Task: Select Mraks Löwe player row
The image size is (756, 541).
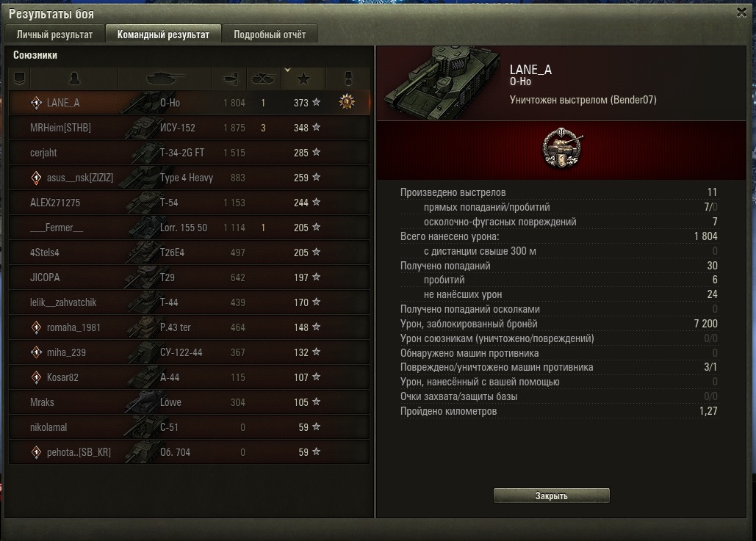Action: coord(189,402)
